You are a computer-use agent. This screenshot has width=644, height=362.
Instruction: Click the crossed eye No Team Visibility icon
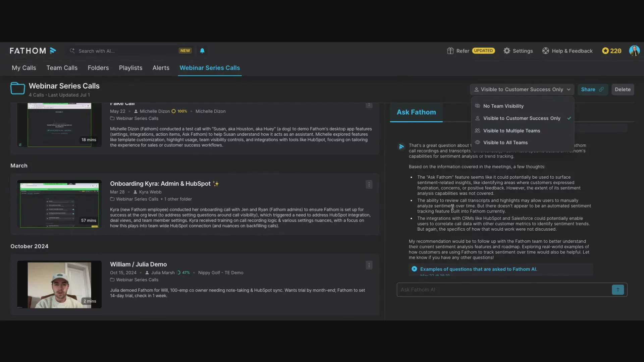click(477, 106)
